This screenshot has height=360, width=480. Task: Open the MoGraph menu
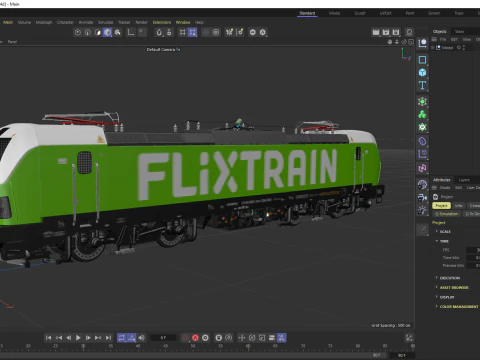44,22
